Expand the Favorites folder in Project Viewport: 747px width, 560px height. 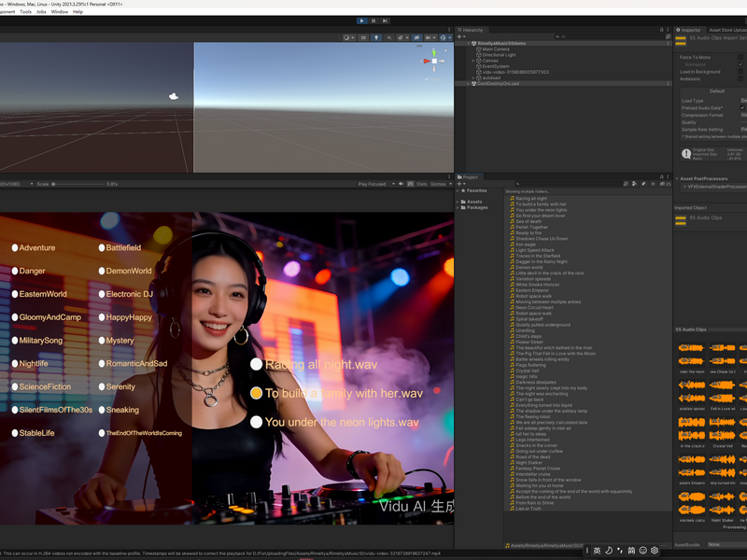pyautogui.click(x=458, y=190)
